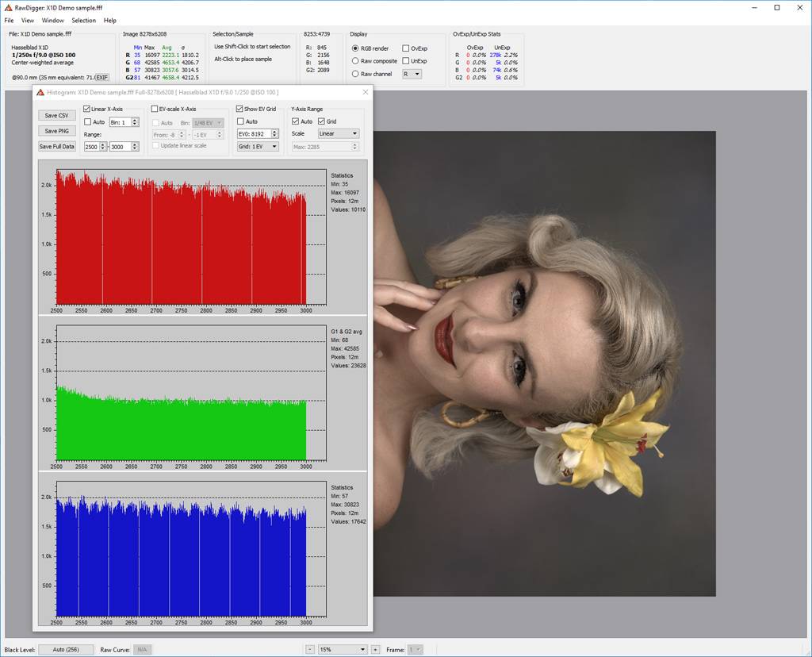
Task: Click the Bin value spinner arrows
Action: [x=136, y=122]
